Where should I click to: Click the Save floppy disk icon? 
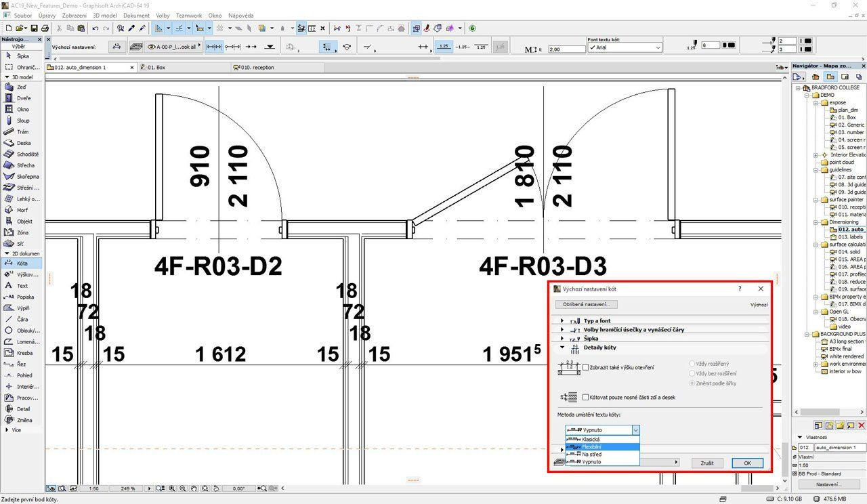click(33, 28)
